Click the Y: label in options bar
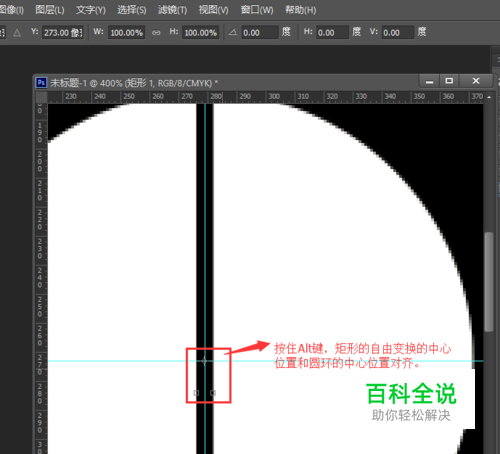Screen dimensions: 500x454 (35, 32)
